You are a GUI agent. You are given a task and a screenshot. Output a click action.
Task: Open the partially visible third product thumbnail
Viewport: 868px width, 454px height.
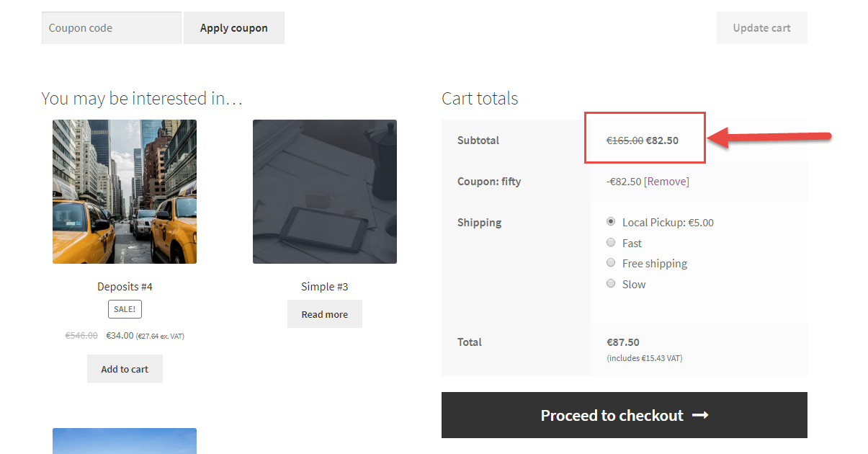[125, 441]
